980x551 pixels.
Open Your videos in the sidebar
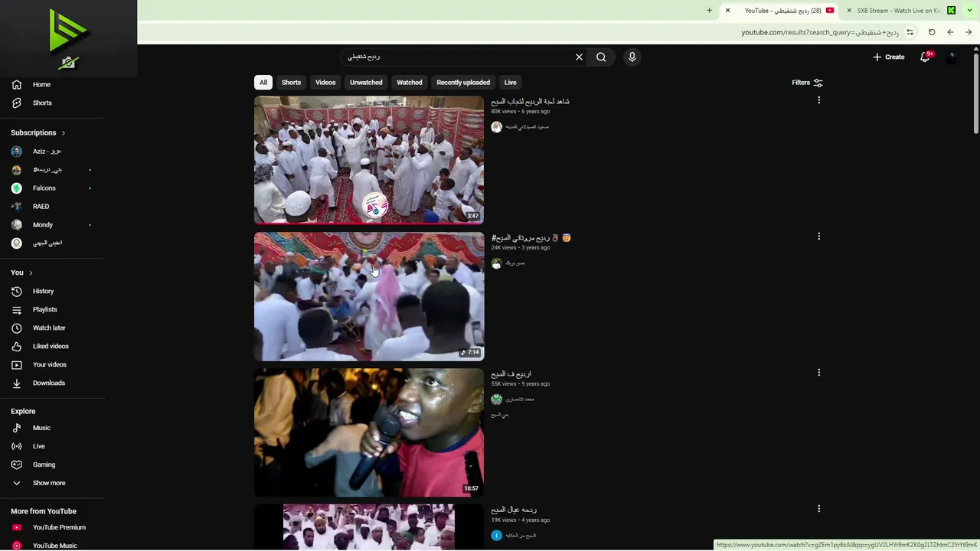pos(49,364)
